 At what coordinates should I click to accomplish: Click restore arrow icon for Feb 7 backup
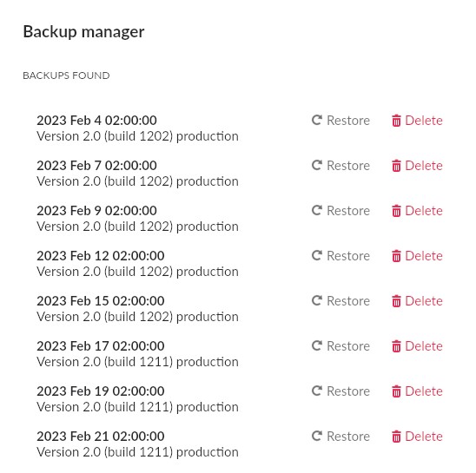coord(317,166)
